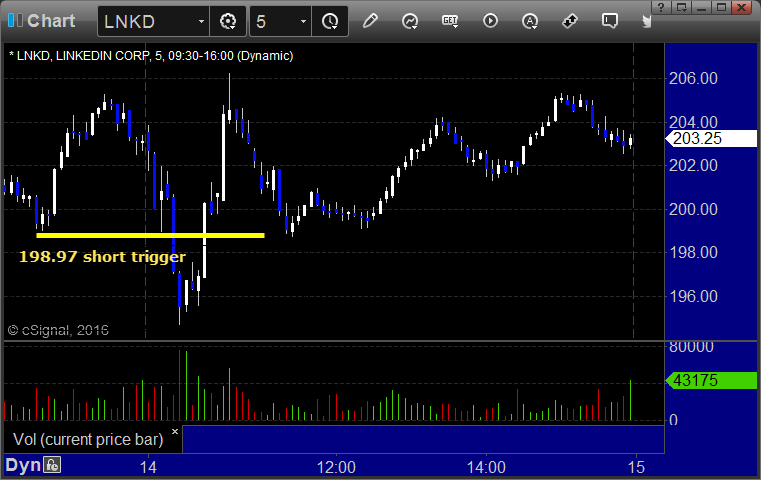Click the window options dropdown icon in title bar
Screen dimensions: 761x480
(x=682, y=7)
